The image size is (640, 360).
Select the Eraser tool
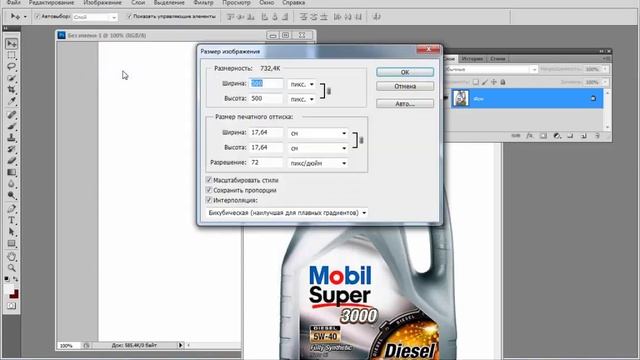[x=11, y=161]
